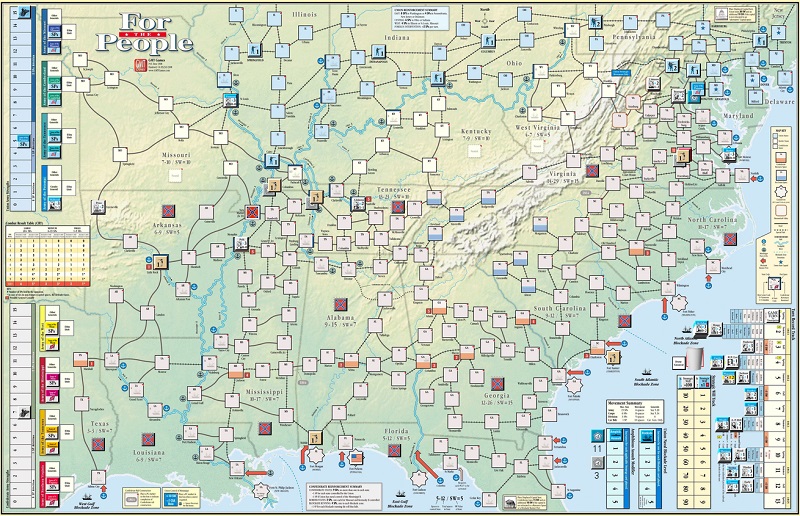Select the Union soldier counter at Indianapolis

379,51
